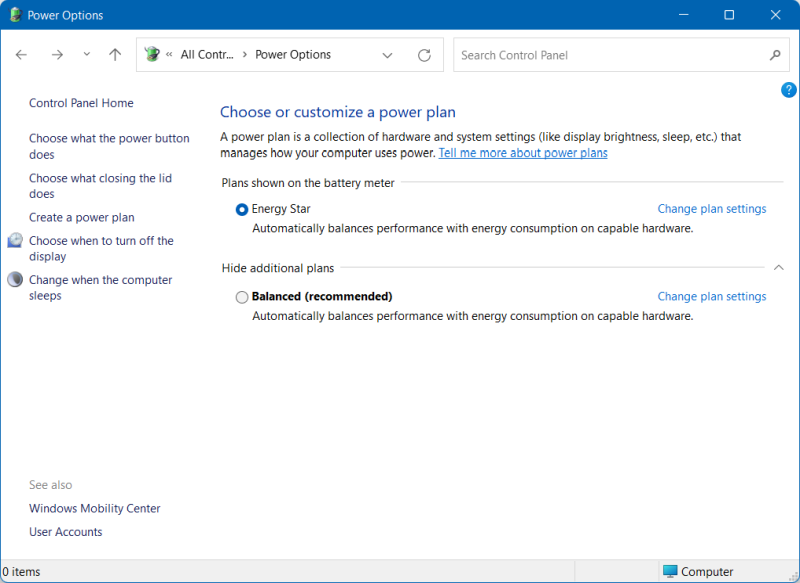This screenshot has height=583, width=800.
Task: Click the Computer icon in the status bar
Action: point(669,571)
